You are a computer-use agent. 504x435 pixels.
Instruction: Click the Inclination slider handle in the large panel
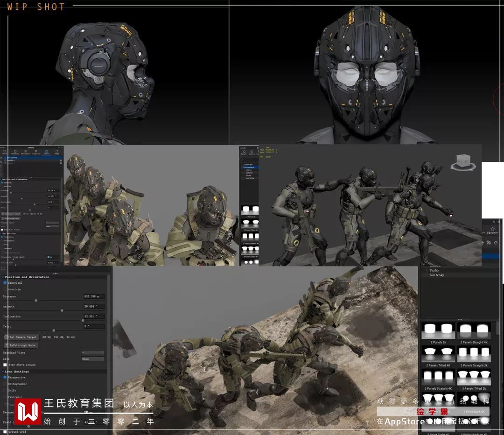point(83,320)
